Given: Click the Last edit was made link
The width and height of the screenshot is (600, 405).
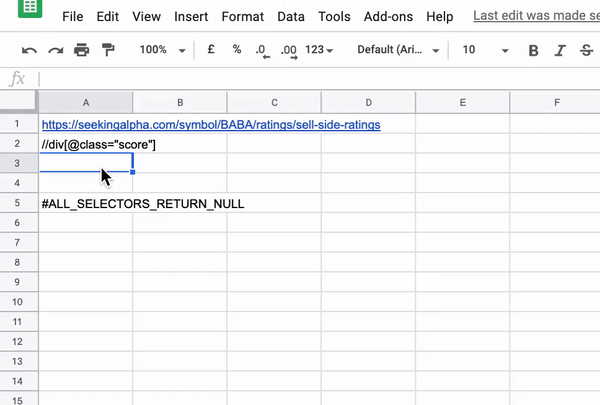Looking at the screenshot, I should [535, 17].
